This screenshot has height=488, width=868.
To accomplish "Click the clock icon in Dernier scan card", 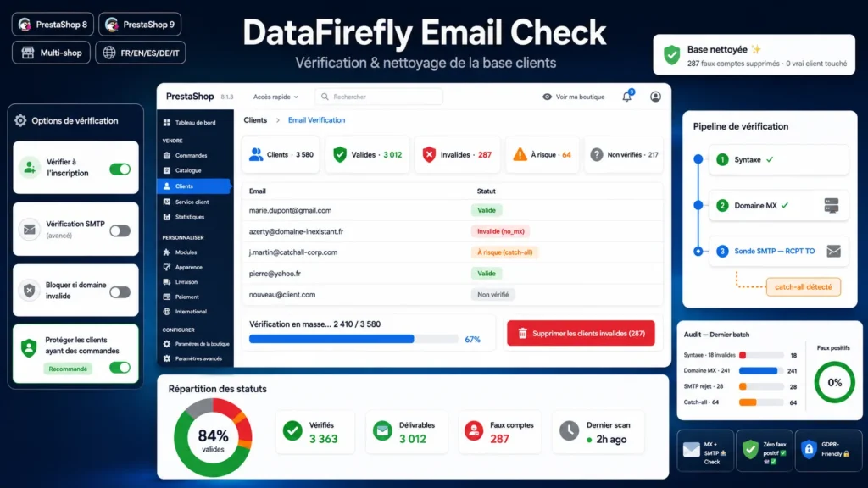I will click(x=569, y=431).
